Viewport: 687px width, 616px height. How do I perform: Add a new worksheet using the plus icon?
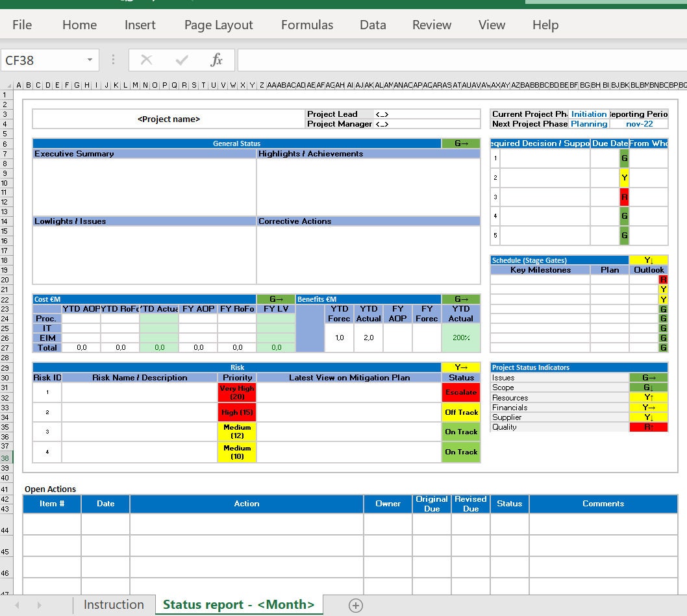click(x=355, y=605)
